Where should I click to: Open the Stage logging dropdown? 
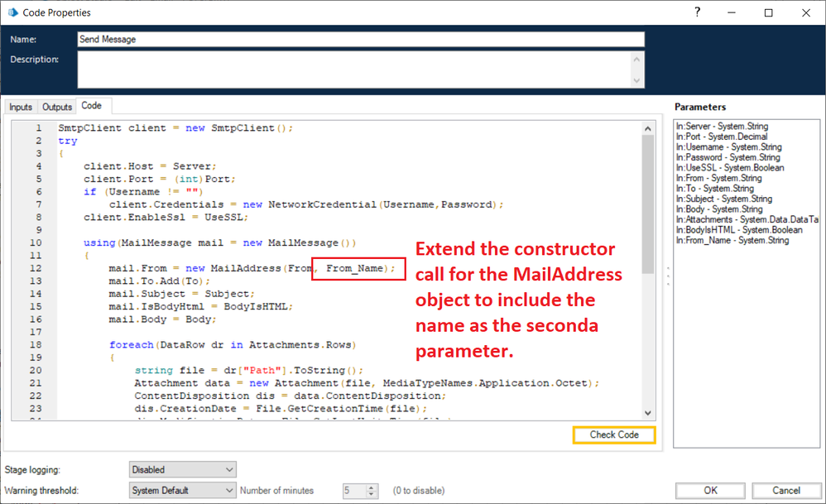183,469
